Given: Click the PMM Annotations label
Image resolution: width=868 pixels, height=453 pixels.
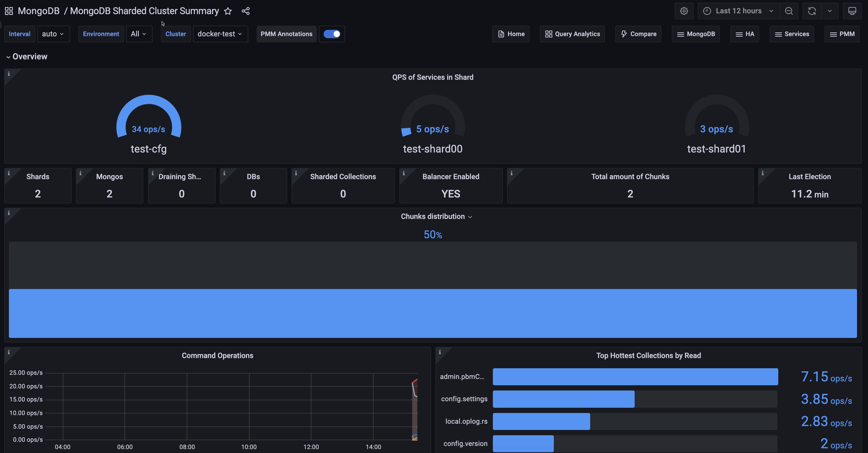Looking at the screenshot, I should tap(286, 34).
